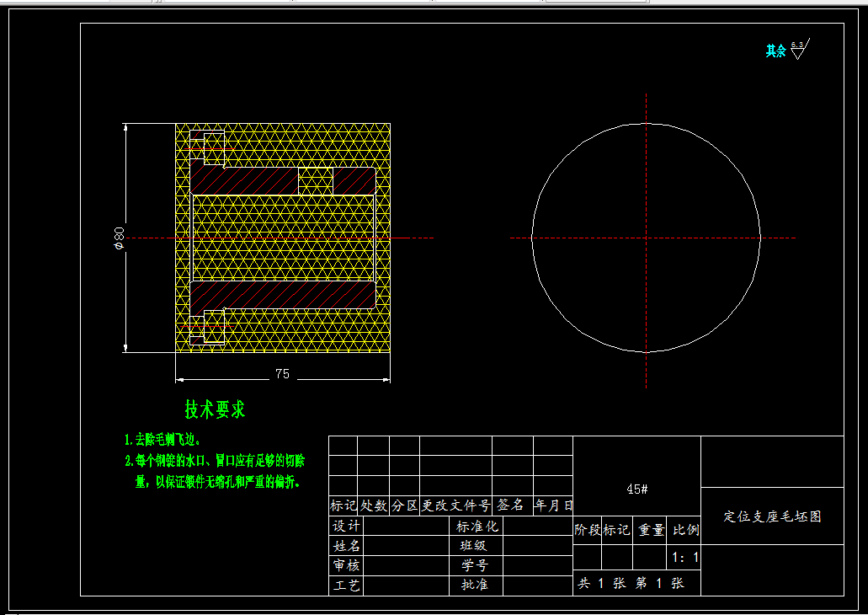The height and width of the screenshot is (615, 868).
Task: Click the cyan 其余 annotation text
Action: pos(775,51)
